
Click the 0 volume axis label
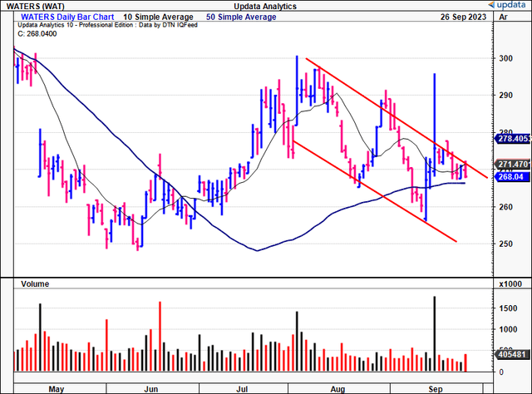(501, 372)
